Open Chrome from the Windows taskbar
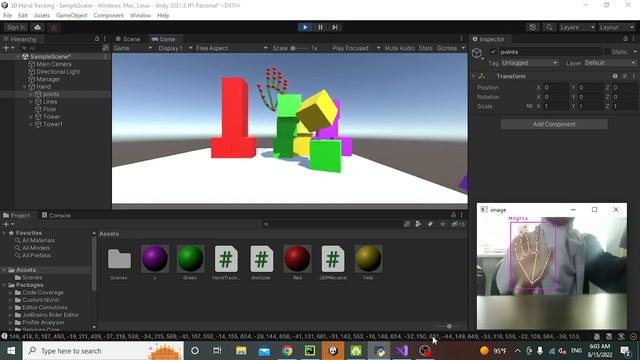The height and width of the screenshot is (360, 640). (287, 351)
